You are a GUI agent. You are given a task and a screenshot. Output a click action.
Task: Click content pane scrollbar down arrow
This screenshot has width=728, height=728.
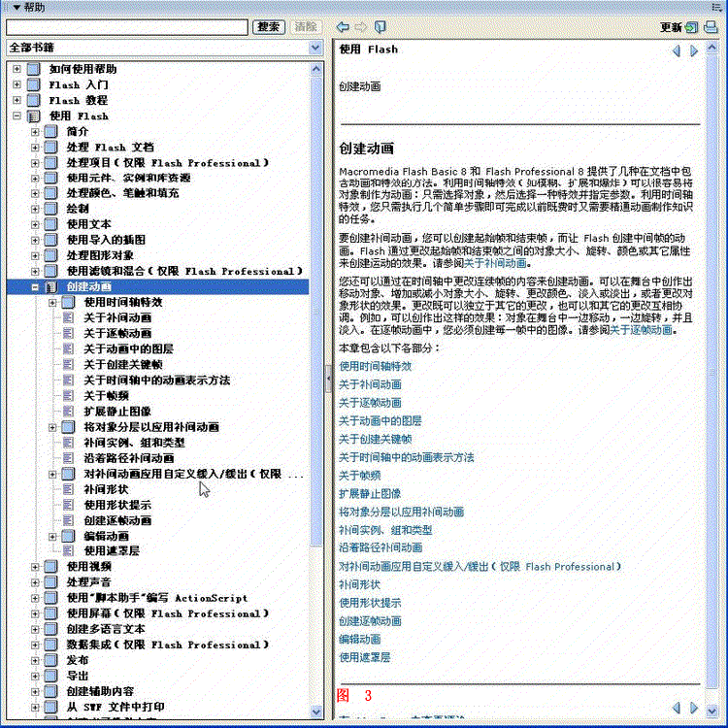pyautogui.click(x=711, y=711)
